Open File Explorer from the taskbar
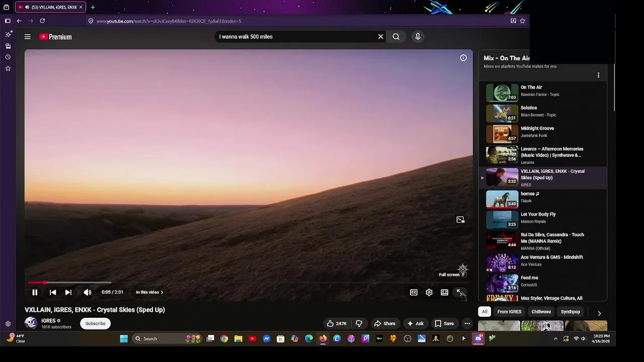The width and height of the screenshot is (644, 362). point(238,339)
